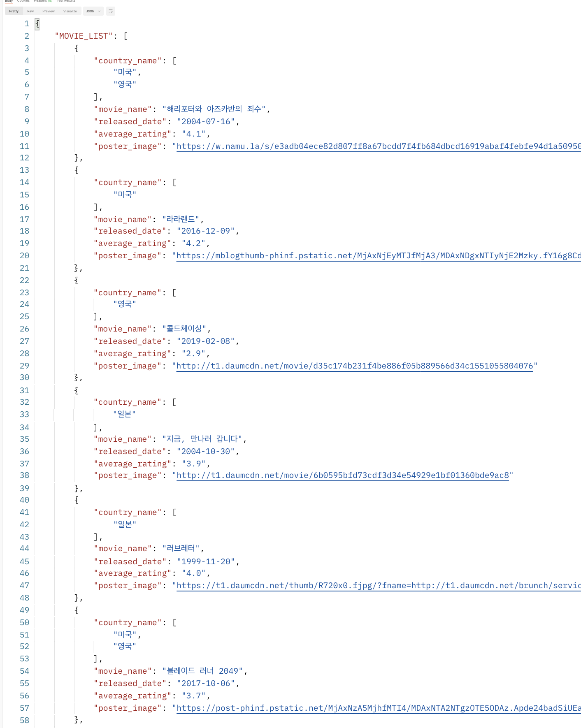Click movie name "라라랜드"
Viewport: 581px width, 728px height.
point(181,219)
